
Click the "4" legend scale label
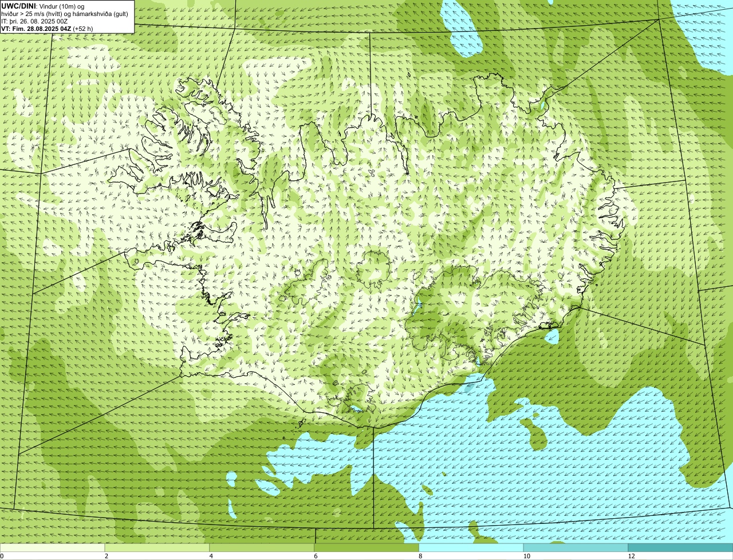pyautogui.click(x=211, y=556)
